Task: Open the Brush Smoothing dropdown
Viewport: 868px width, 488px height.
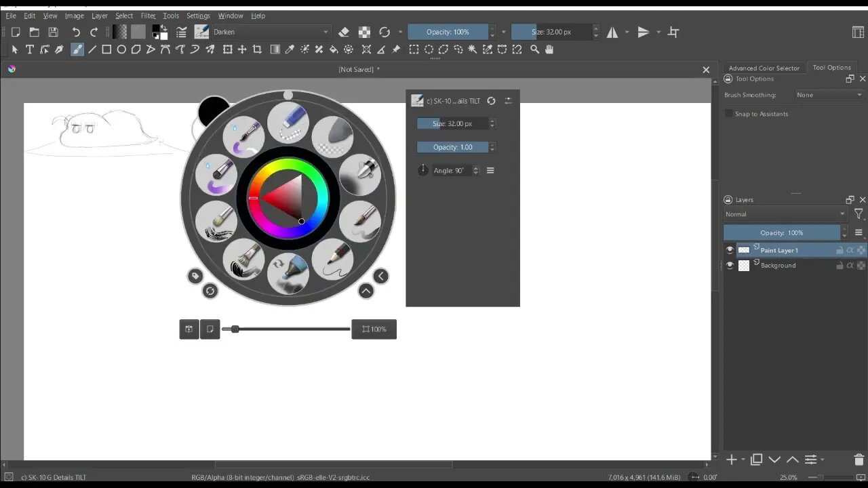Action: pos(830,95)
